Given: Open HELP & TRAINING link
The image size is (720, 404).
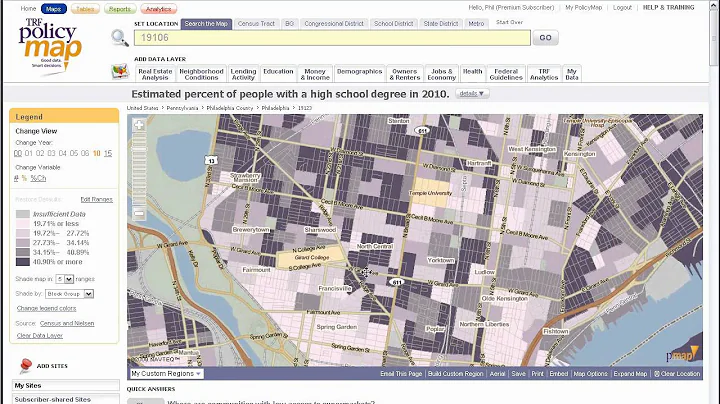Looking at the screenshot, I should 669,7.
